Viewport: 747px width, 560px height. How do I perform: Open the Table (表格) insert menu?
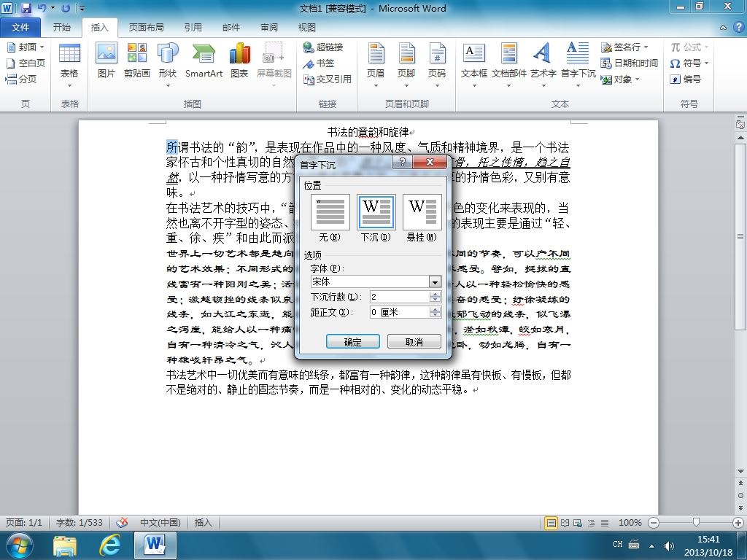pos(69,65)
